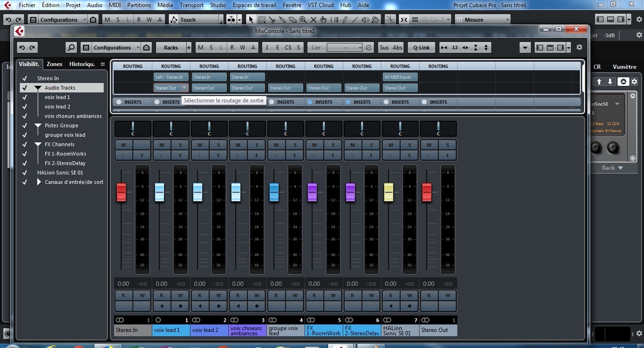
Task: Click stereo configuration icon on voix lead 2
Action: point(196,320)
